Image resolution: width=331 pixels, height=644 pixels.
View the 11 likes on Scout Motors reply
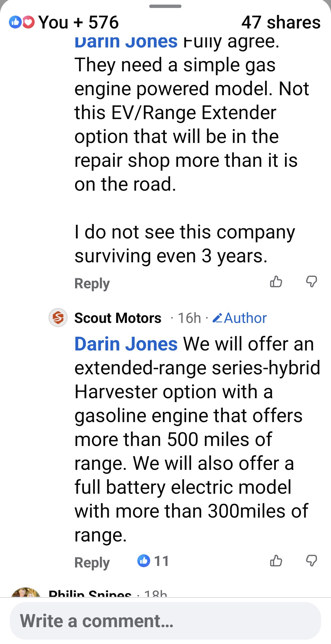tap(153, 561)
